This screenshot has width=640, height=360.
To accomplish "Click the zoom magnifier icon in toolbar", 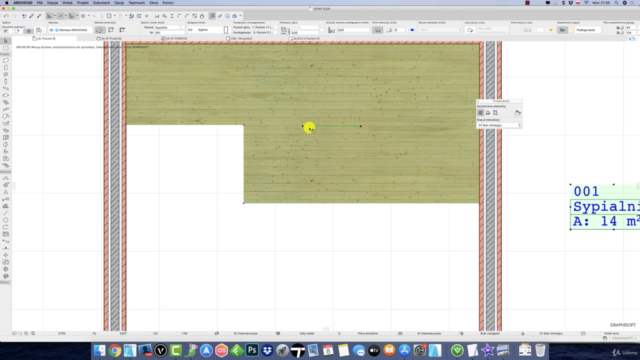I will tap(164, 16).
